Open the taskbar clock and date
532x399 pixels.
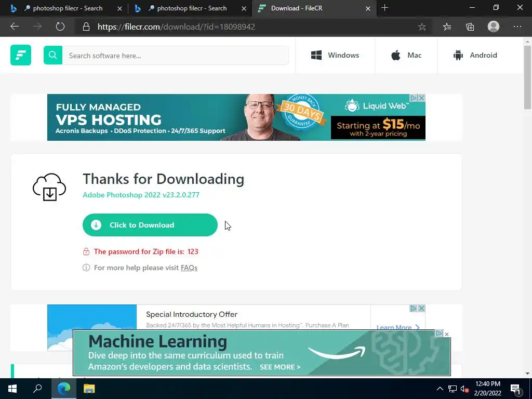click(x=487, y=389)
